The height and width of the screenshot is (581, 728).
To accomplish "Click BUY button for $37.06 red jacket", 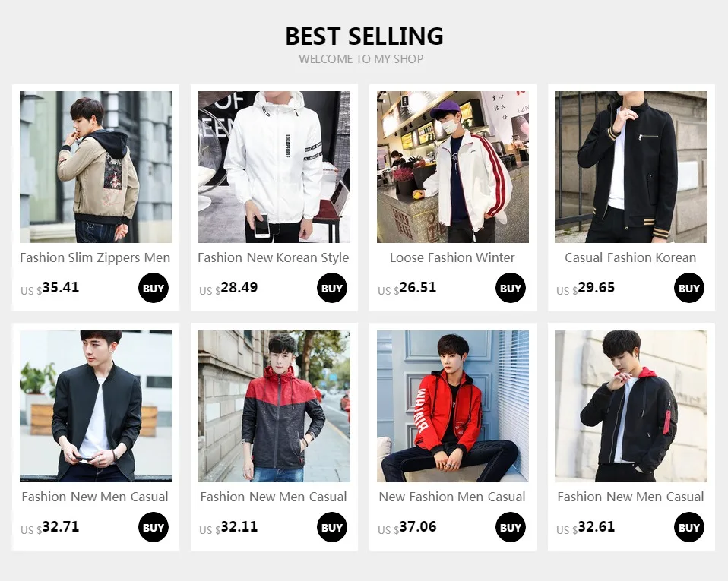I will click(510, 527).
